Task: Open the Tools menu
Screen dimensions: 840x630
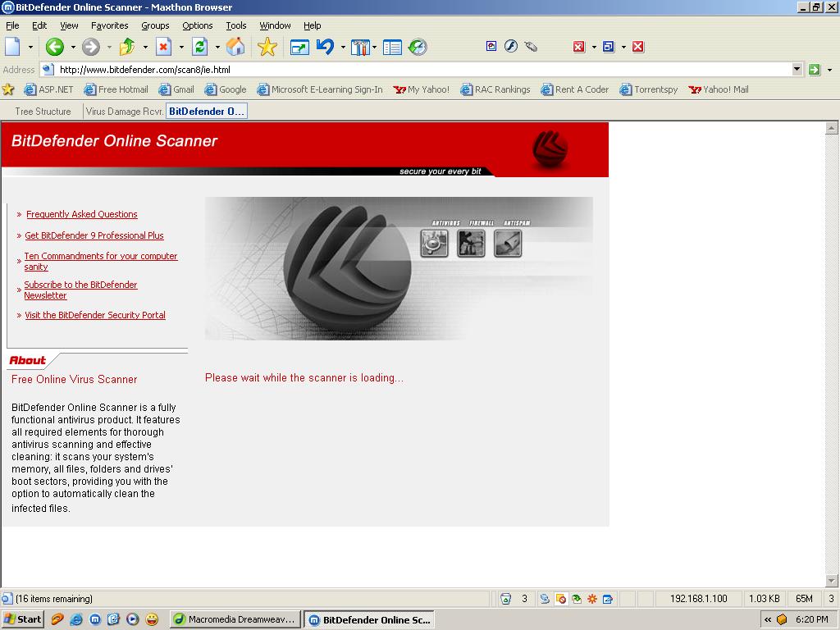Action: tap(235, 25)
